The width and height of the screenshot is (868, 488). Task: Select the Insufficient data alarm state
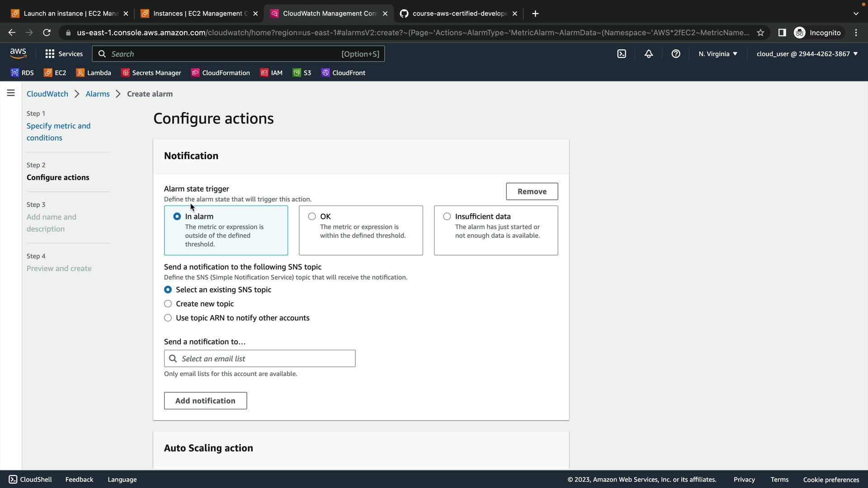click(447, 216)
